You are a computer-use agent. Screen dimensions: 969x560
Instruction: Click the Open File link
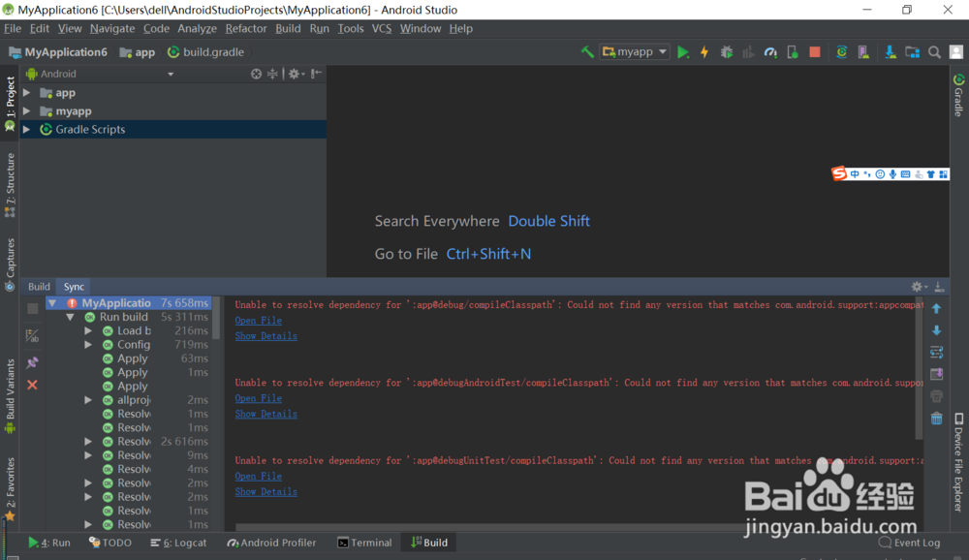(258, 320)
